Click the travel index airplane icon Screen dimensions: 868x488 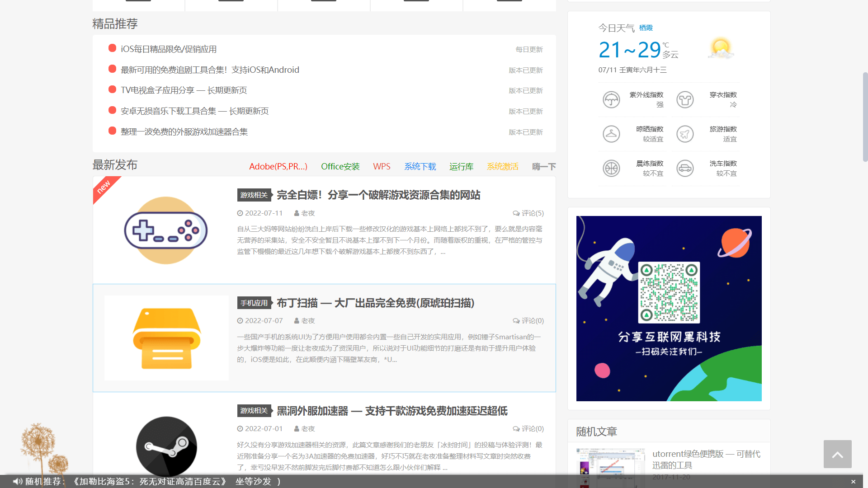coord(685,134)
